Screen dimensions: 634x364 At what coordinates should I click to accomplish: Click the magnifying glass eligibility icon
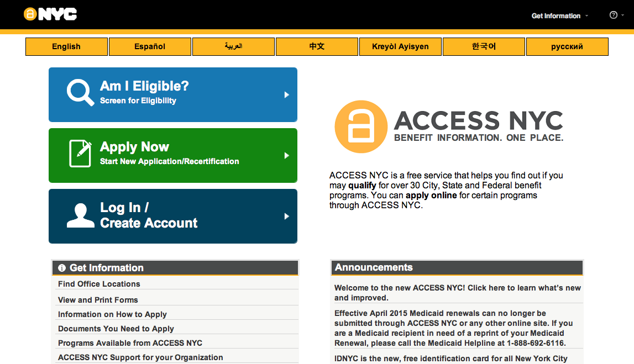coord(81,92)
